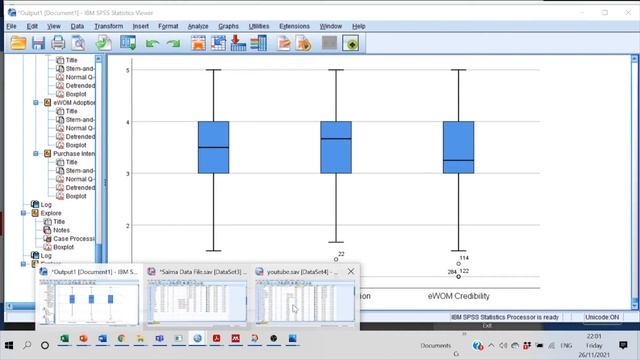The height and width of the screenshot is (360, 640).
Task: Select eWOM Adoption heading in outline
Action: click(74, 102)
